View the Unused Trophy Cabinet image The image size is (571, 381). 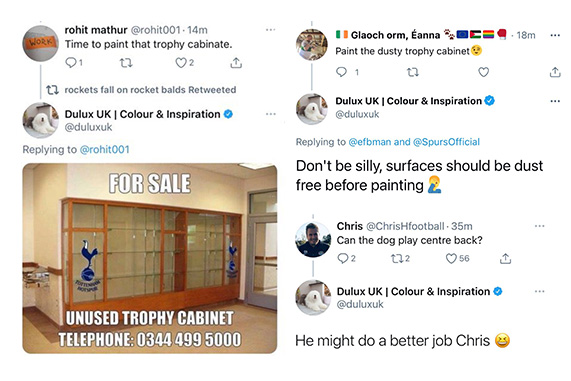(150, 258)
